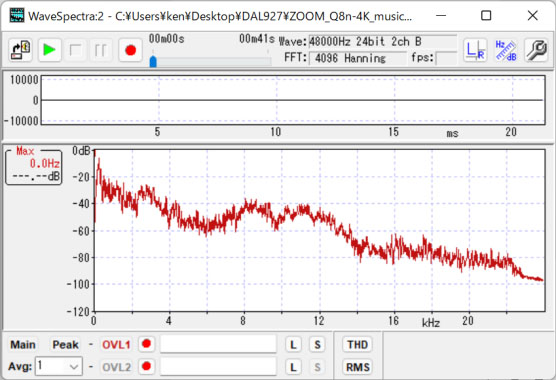This screenshot has width=556, height=380.
Task: Click the 00m00s current time text
Action: coord(166,39)
